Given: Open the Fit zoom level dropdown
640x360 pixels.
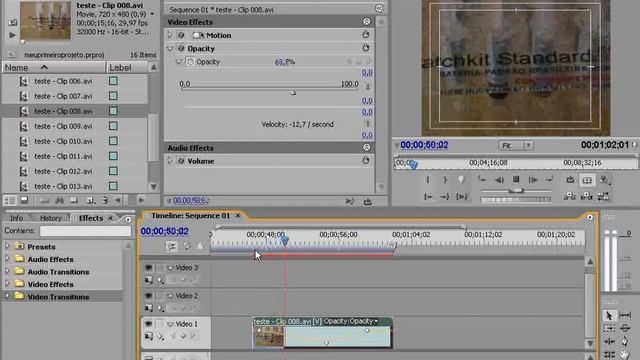Looking at the screenshot, I should click(516, 145).
